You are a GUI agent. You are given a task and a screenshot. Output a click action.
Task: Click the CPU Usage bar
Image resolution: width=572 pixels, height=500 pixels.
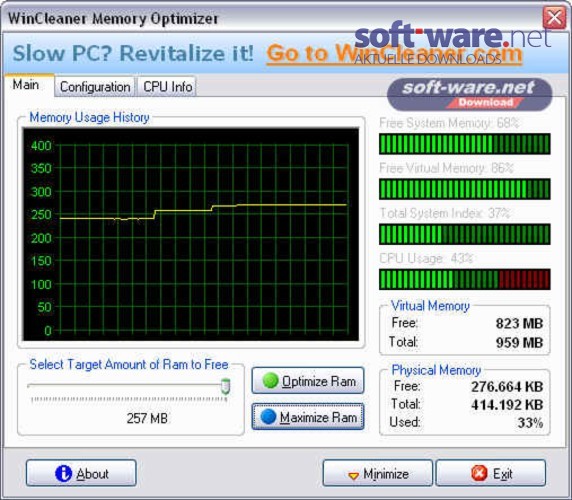click(464, 279)
